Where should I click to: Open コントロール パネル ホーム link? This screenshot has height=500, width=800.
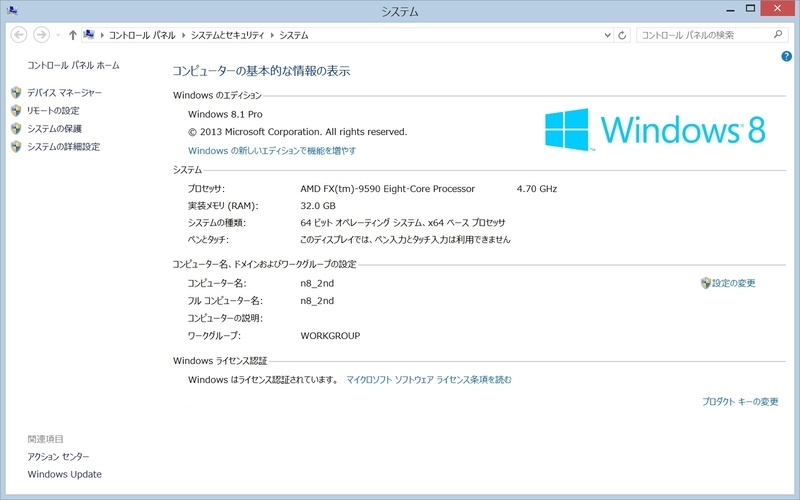[73, 65]
